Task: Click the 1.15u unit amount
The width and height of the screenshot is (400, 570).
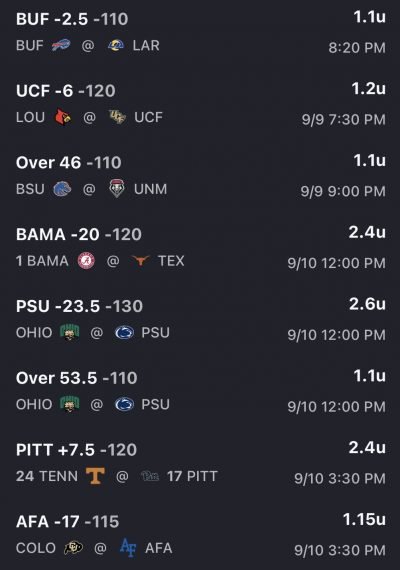Action: click(364, 519)
